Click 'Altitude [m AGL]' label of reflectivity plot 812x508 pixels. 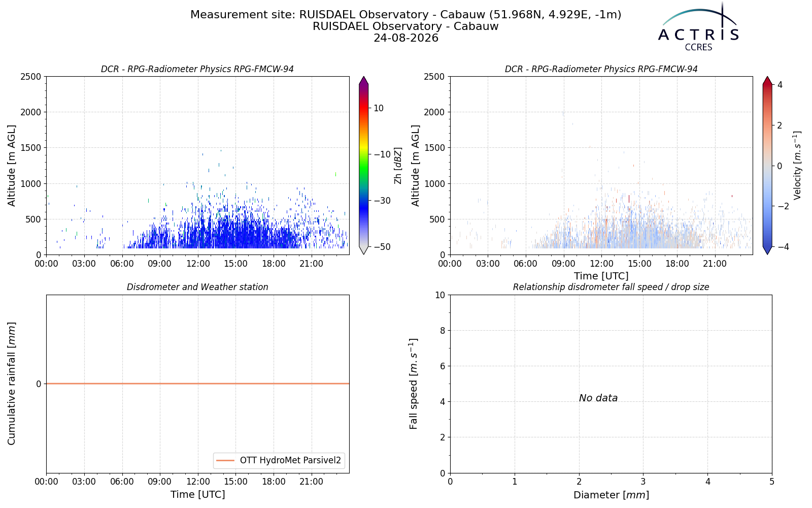[x=12, y=166]
